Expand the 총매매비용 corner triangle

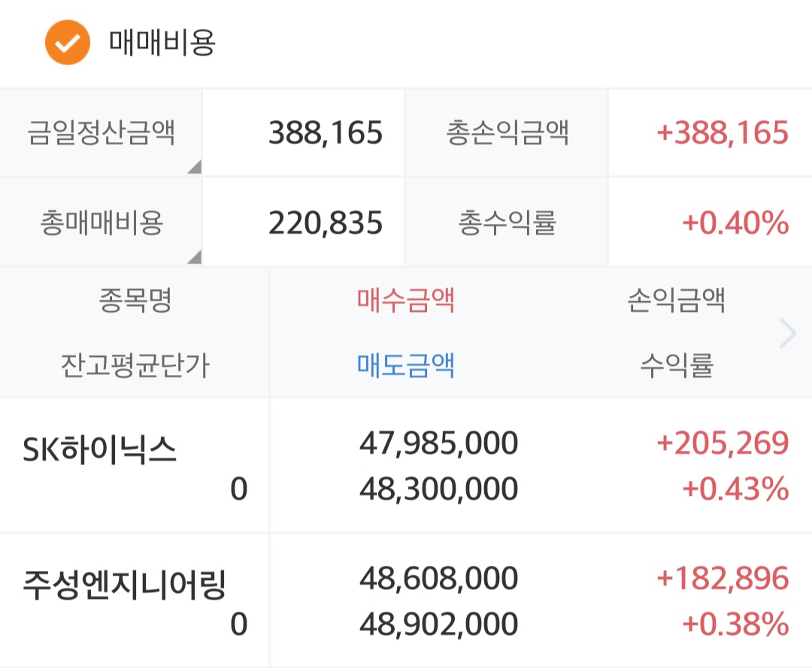coord(194,257)
